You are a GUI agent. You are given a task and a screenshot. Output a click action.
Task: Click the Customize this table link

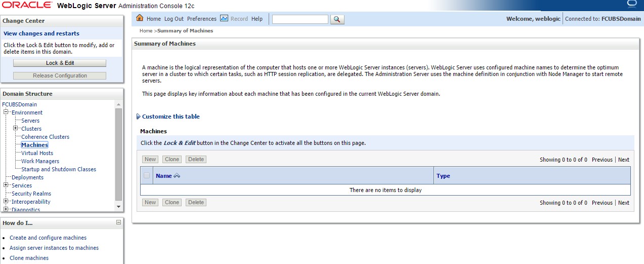tap(171, 117)
